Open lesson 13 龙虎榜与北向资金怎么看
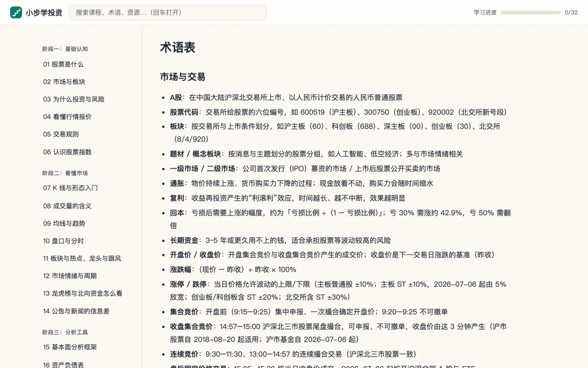The width and height of the screenshot is (588, 368). pyautogui.click(x=83, y=293)
